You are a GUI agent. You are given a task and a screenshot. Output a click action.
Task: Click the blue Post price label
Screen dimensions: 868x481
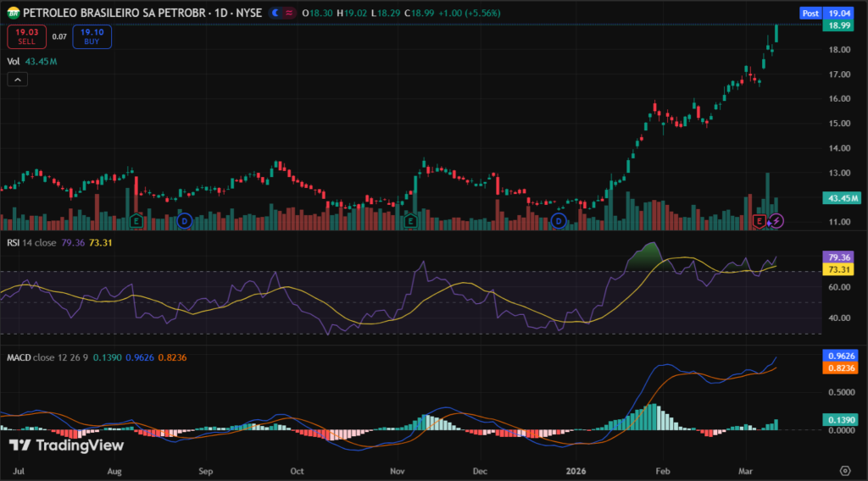point(810,13)
